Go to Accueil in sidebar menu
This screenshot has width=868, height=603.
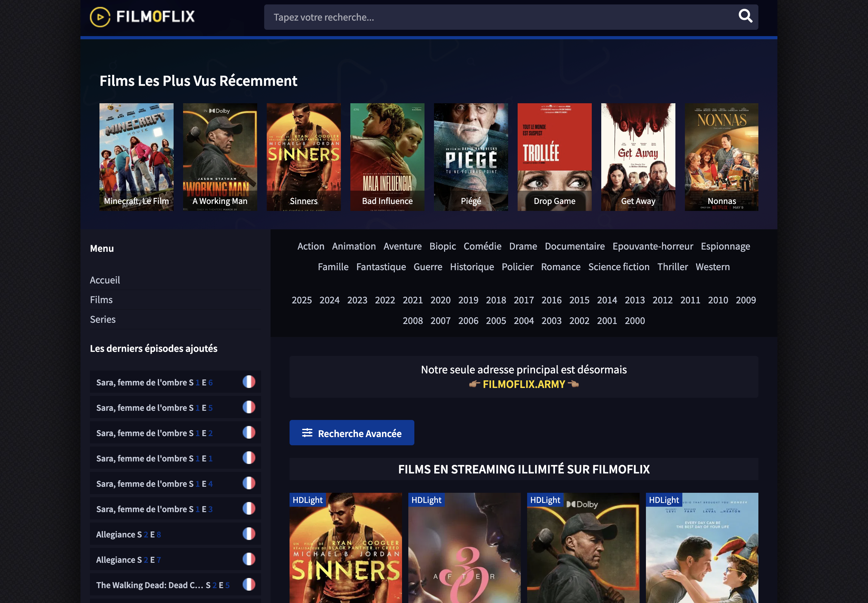[105, 280]
